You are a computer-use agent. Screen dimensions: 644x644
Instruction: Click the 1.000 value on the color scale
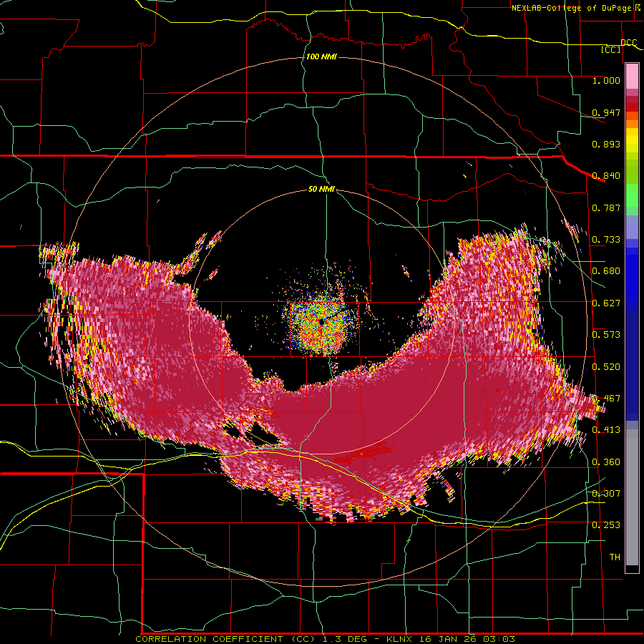click(x=606, y=80)
